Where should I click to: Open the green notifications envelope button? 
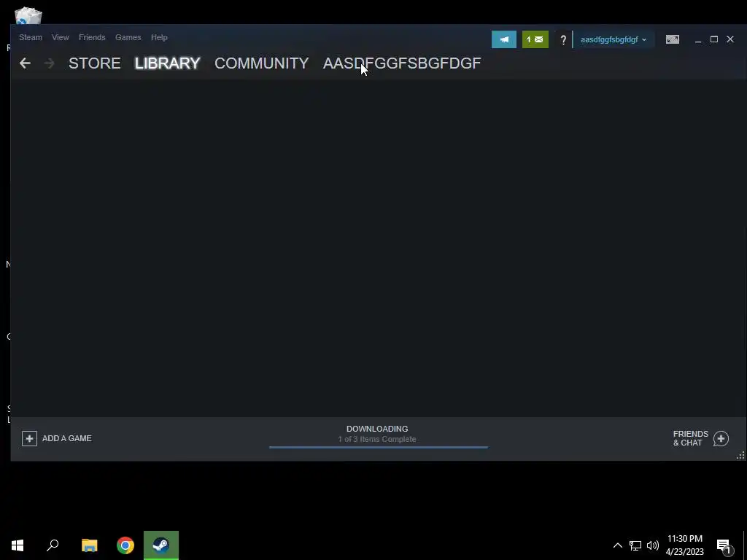click(535, 39)
